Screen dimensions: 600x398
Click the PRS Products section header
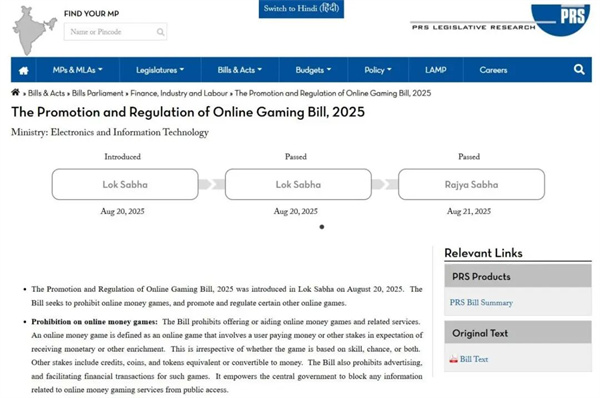[x=518, y=276]
